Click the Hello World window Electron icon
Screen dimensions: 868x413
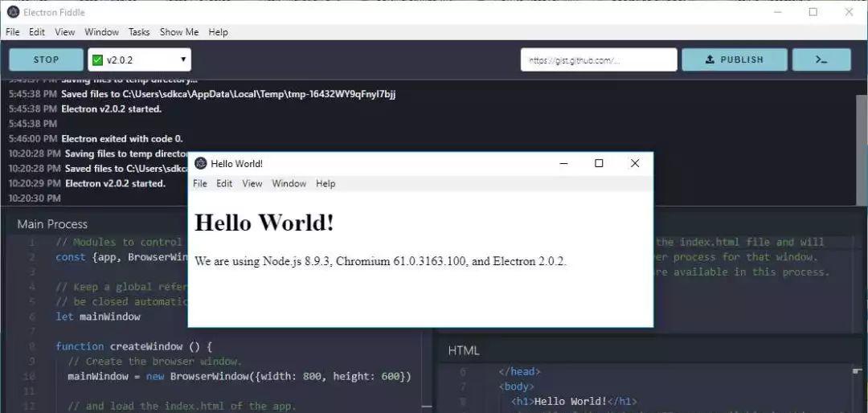pyautogui.click(x=201, y=163)
